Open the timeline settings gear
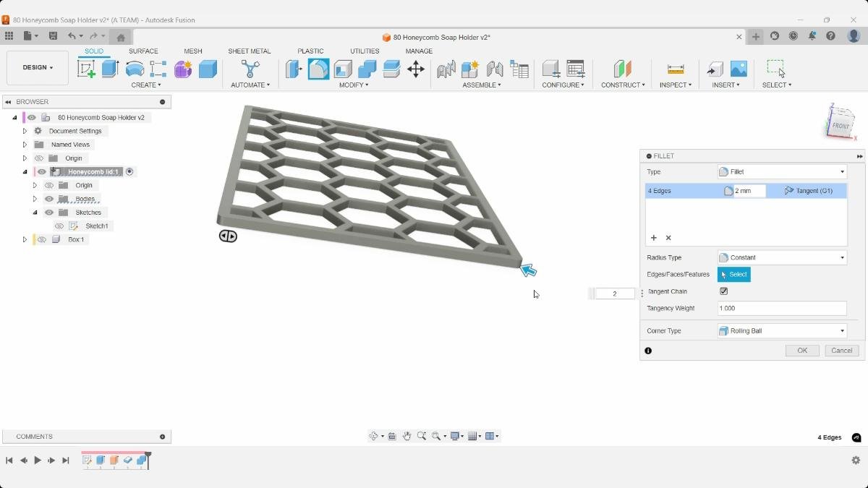Viewport: 868px width, 488px height. (856, 461)
